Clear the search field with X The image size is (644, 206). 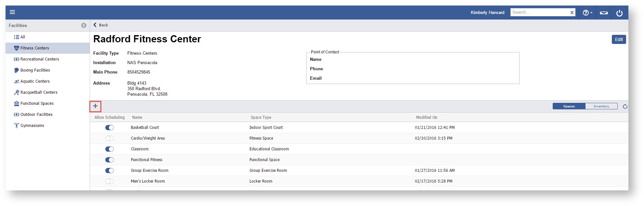[572, 13]
